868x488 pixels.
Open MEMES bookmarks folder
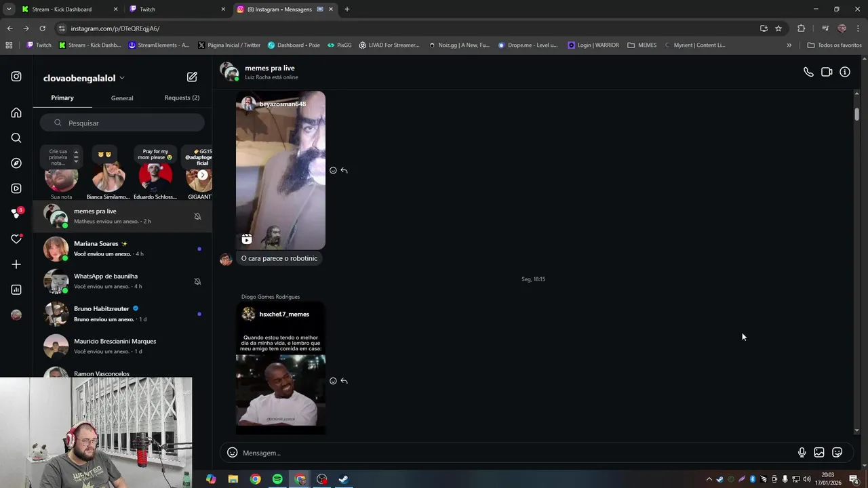(x=642, y=45)
